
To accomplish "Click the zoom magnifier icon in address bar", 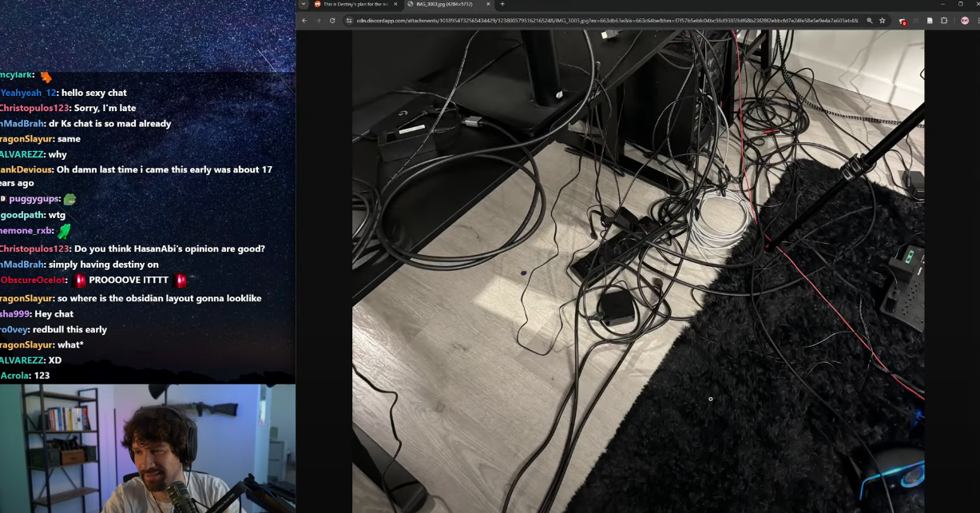I will tap(870, 20).
